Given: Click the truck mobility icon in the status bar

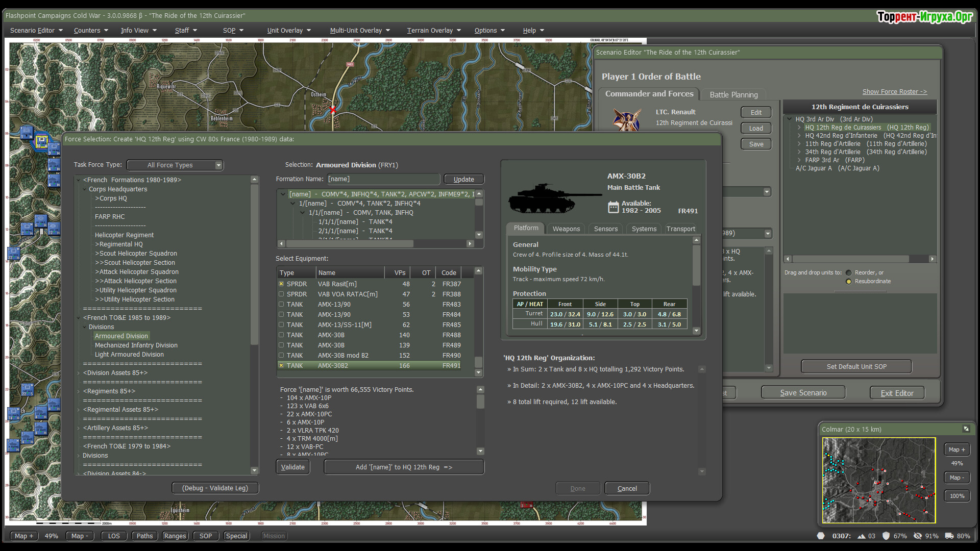Looking at the screenshot, I should (x=949, y=536).
